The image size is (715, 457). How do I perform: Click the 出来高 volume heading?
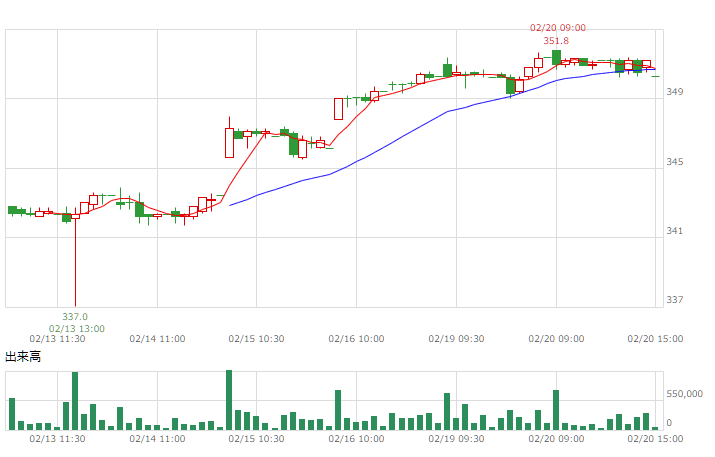pos(23,357)
